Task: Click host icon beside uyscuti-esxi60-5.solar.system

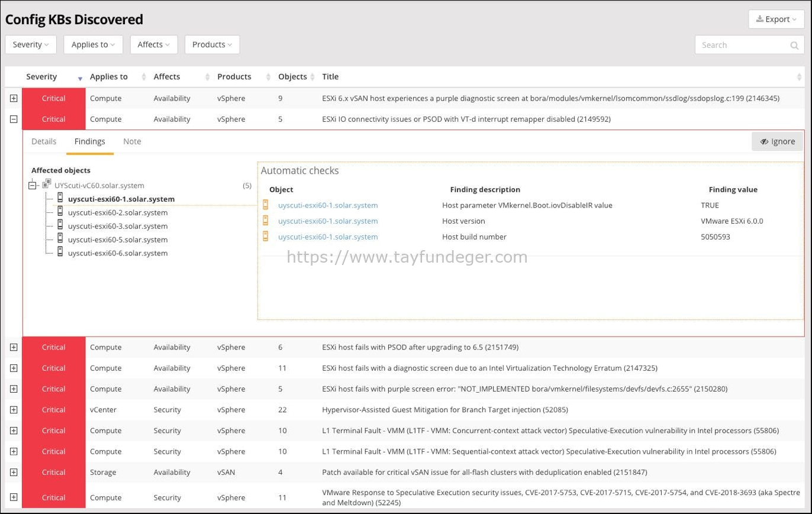Action: pyautogui.click(x=60, y=239)
